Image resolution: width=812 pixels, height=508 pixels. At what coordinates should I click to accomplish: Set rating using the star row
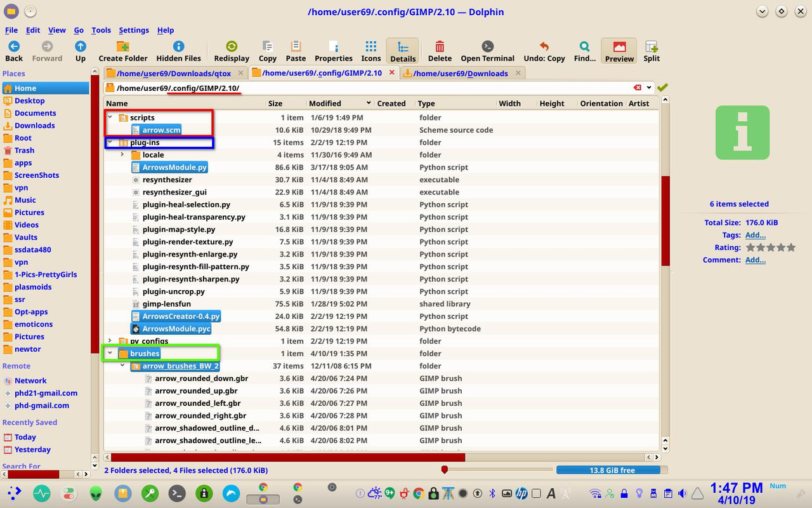pyautogui.click(x=771, y=248)
